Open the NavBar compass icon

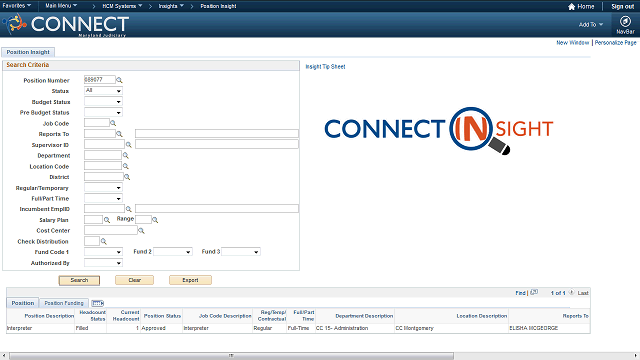point(625,21)
